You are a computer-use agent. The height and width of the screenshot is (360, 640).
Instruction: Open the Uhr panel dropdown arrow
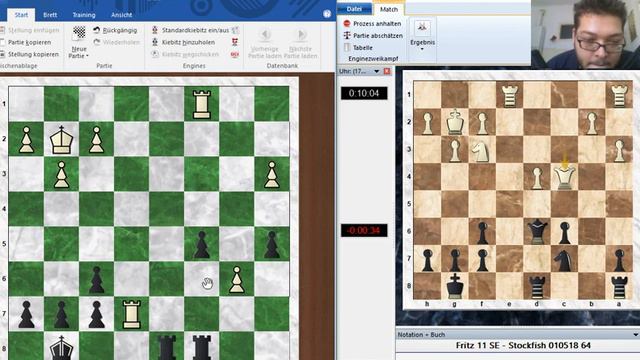coord(376,71)
